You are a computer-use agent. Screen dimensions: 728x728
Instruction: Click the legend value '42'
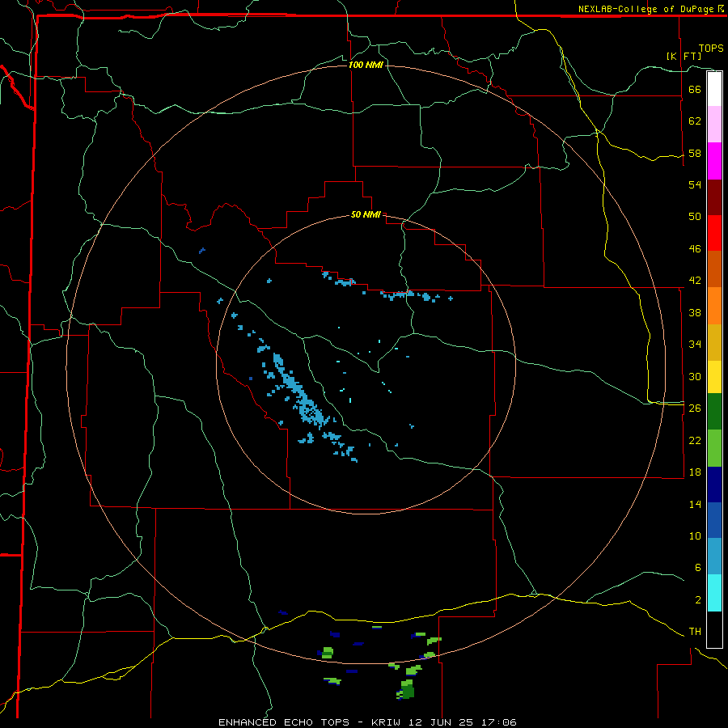[695, 280]
